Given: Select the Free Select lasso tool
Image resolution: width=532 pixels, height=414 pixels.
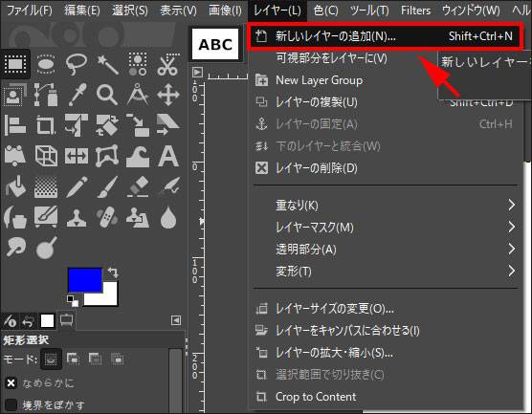Looking at the screenshot, I should (x=77, y=64).
